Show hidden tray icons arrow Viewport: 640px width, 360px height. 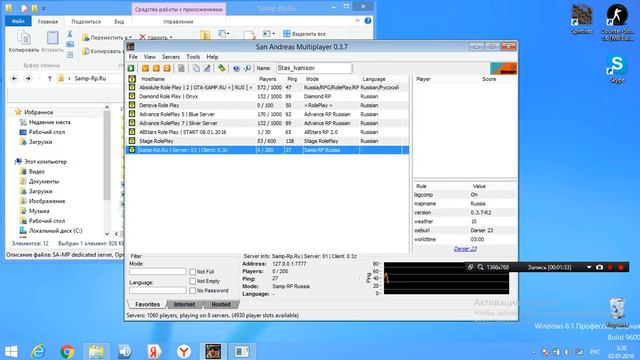pyautogui.click(x=533, y=352)
